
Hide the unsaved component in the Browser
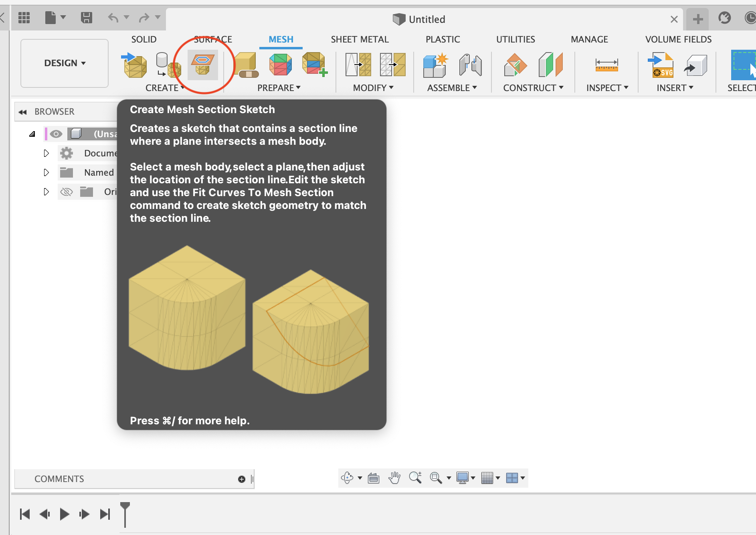pyautogui.click(x=55, y=134)
